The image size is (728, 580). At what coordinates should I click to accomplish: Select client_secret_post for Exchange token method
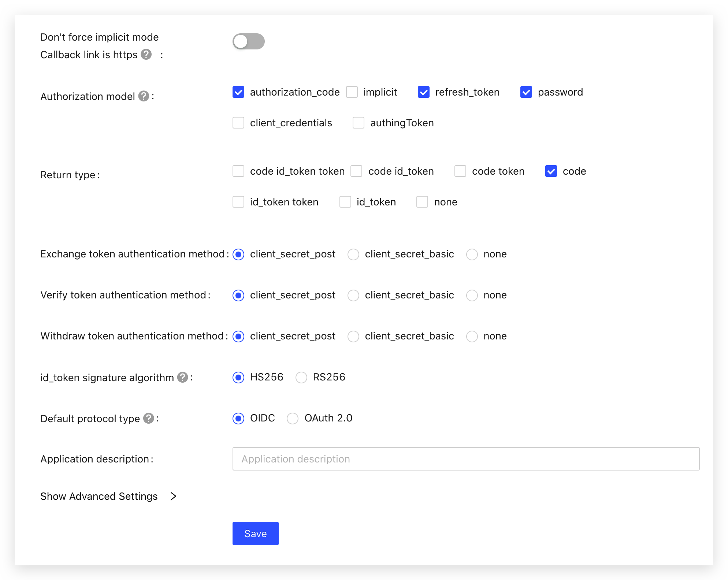click(x=238, y=254)
